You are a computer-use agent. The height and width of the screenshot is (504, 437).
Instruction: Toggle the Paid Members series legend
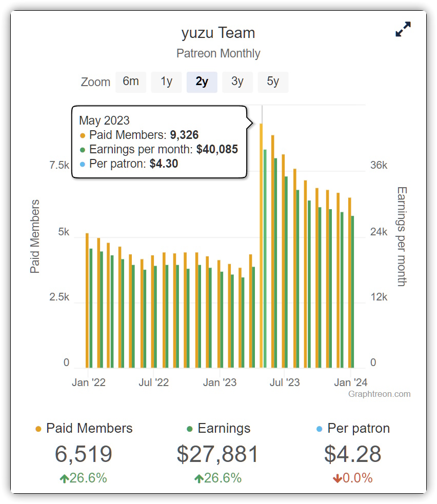89,429
